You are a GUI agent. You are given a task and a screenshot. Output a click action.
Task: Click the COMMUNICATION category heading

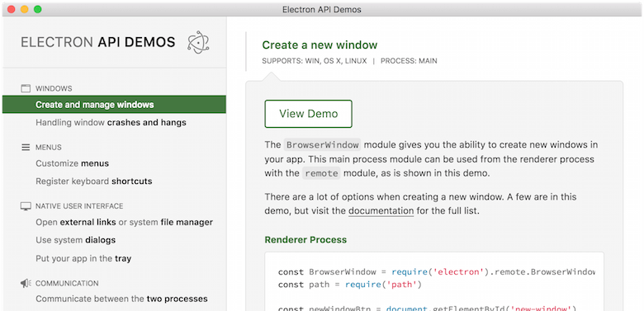(67, 283)
